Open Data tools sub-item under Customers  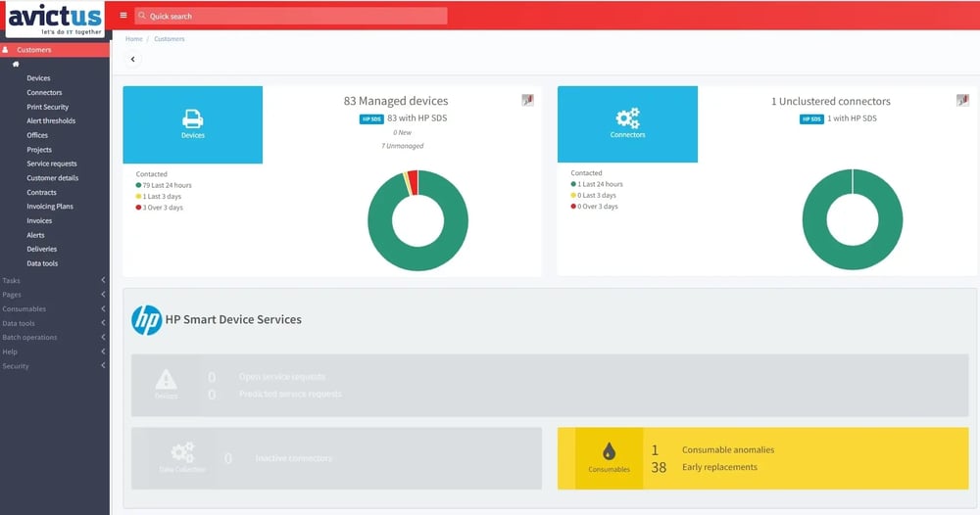(42, 263)
